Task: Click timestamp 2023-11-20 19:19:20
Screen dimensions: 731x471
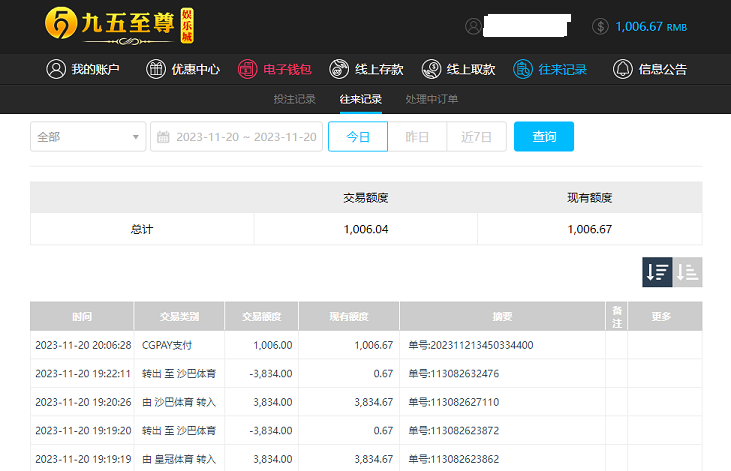Action: click(x=83, y=430)
